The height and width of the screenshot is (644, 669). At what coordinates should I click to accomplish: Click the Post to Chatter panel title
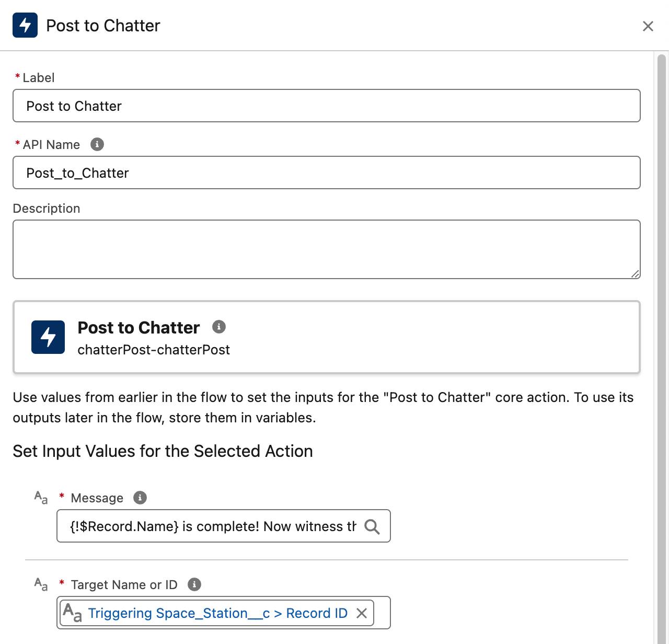point(103,26)
